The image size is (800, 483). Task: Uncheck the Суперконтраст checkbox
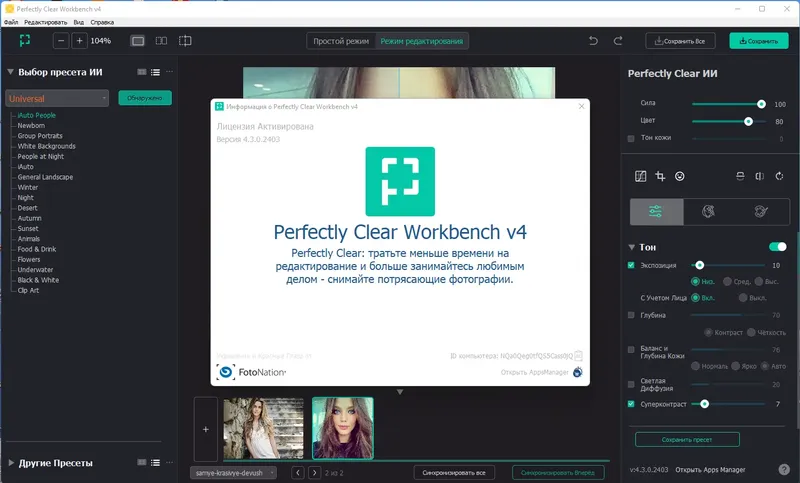[631, 404]
